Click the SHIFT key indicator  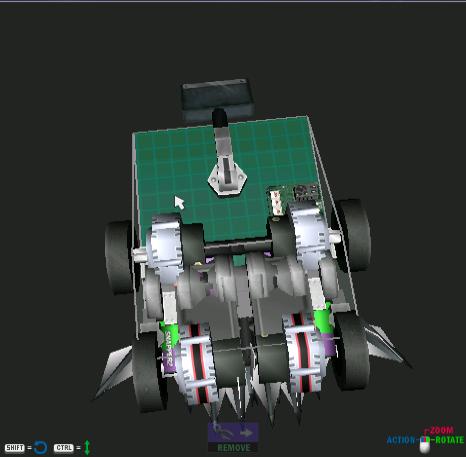coord(15,448)
